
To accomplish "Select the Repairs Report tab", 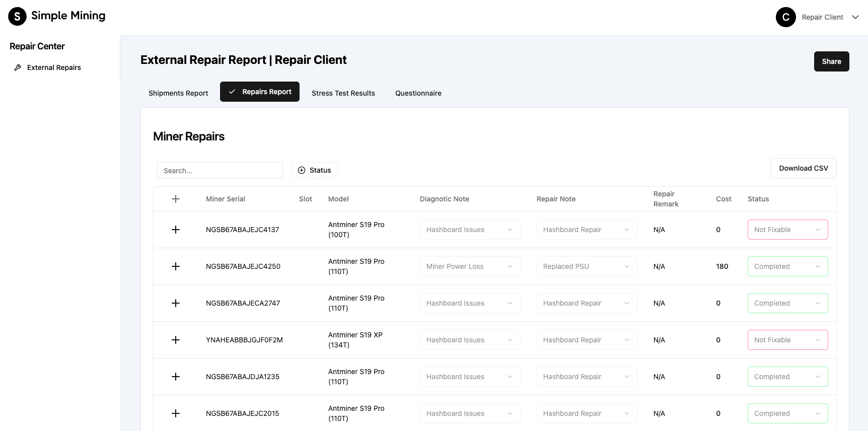I will coord(260,92).
